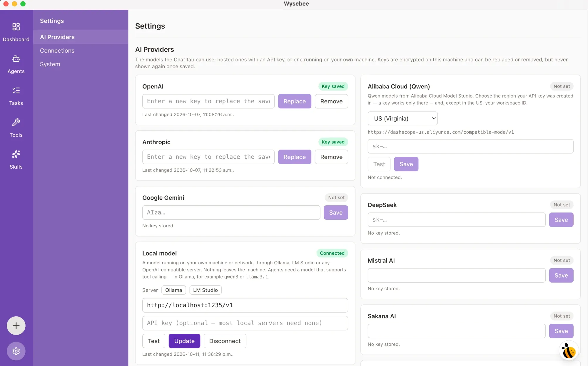Open the Tasks checklist icon
The image size is (588, 366).
16,90
